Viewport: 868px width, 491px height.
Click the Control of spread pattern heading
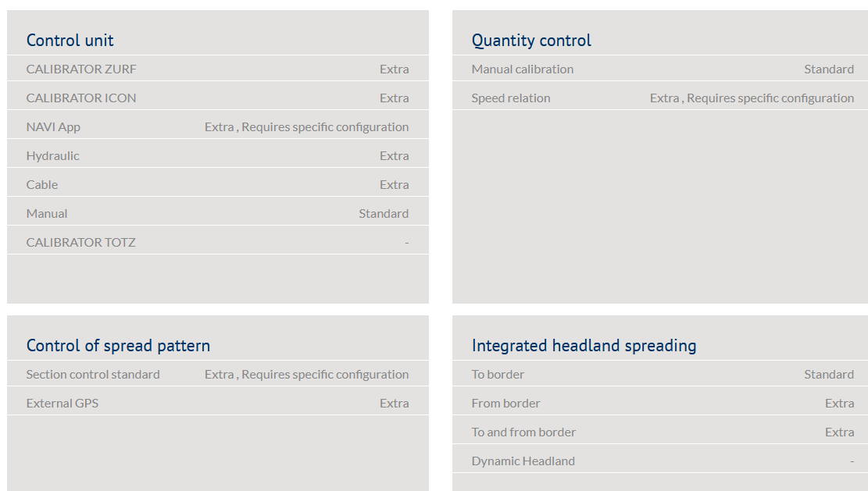coord(118,346)
